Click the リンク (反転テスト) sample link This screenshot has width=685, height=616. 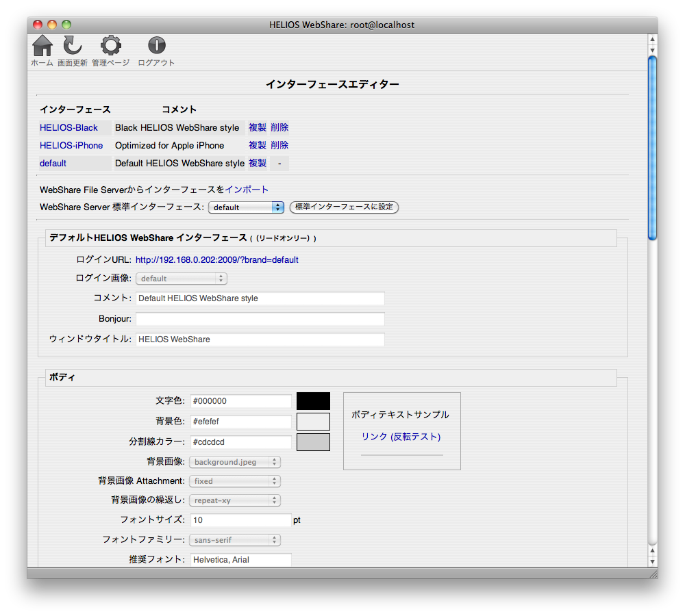tap(401, 437)
